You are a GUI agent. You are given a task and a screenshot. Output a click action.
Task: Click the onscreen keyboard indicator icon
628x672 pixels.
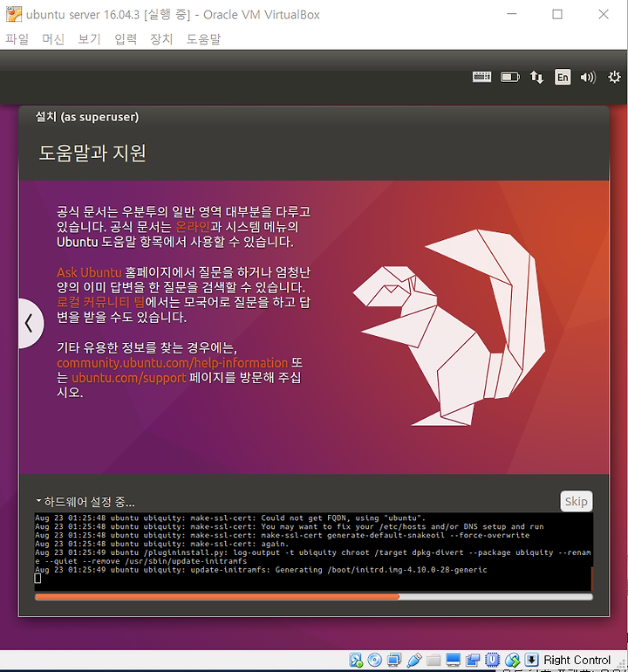click(482, 77)
